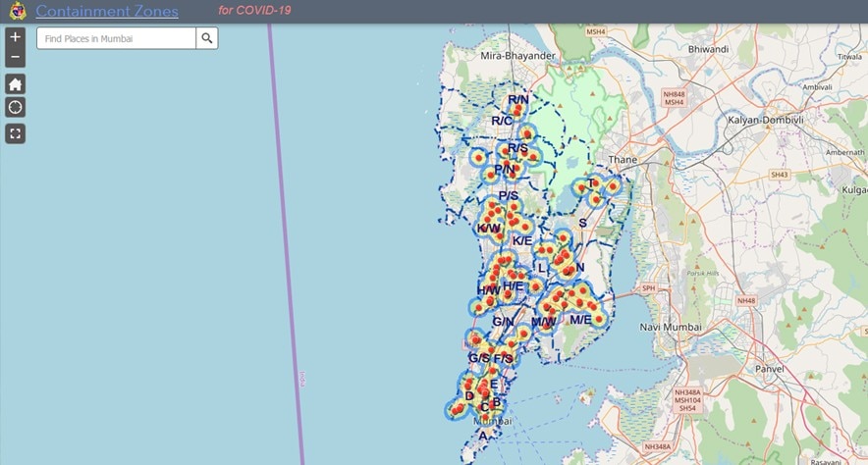Select the M/E ward label
This screenshot has width=868, height=465.
pyautogui.click(x=580, y=319)
